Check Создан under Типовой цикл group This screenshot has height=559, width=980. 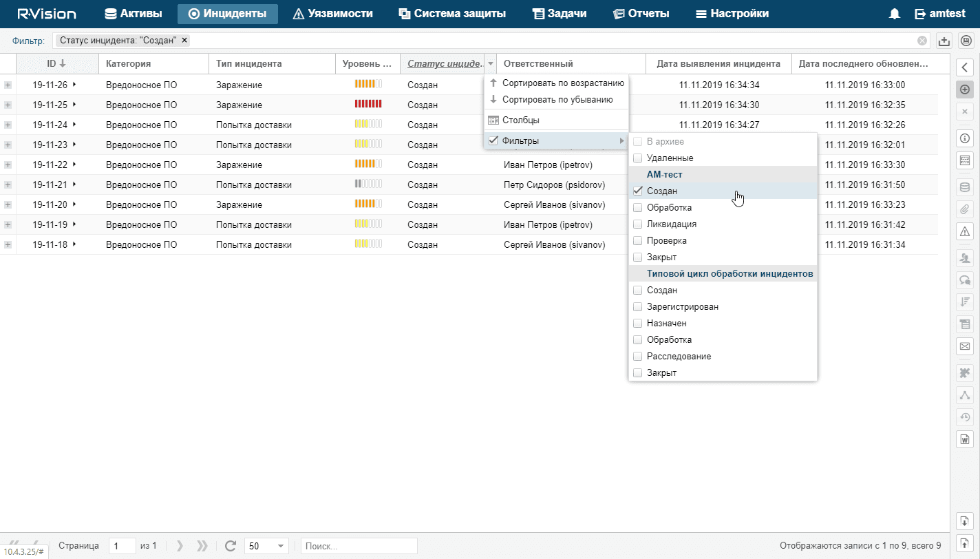pos(638,290)
